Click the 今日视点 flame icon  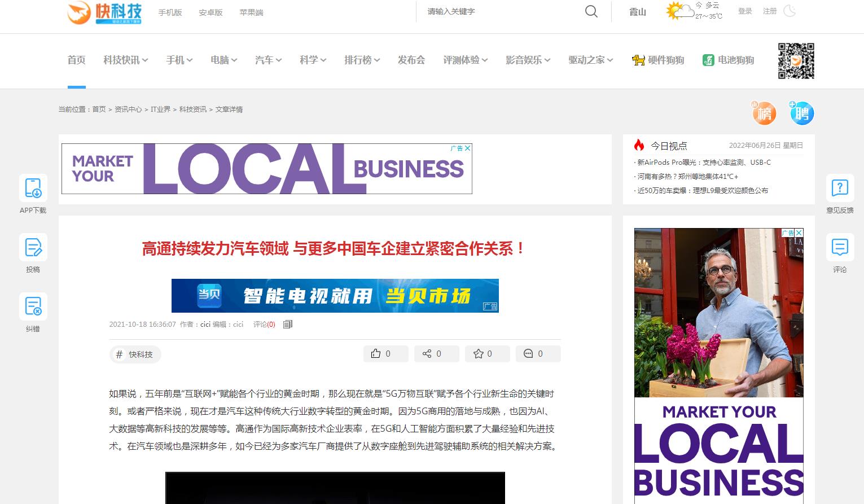point(639,145)
